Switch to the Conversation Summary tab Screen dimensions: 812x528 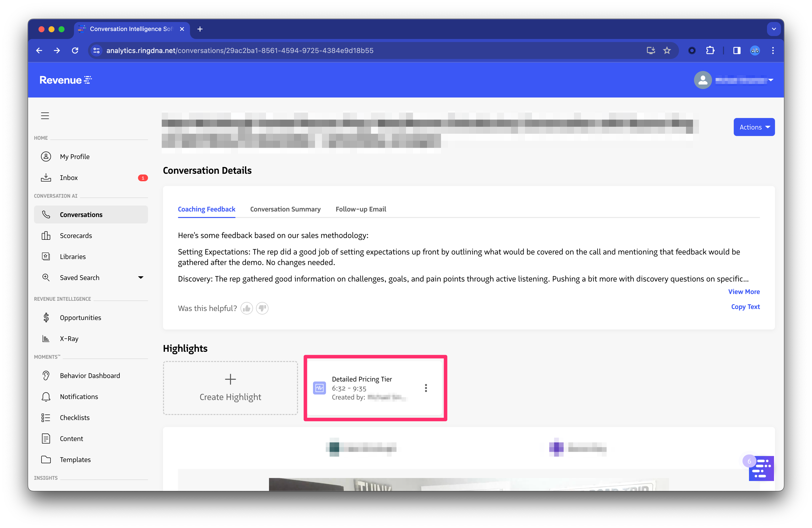click(x=285, y=209)
